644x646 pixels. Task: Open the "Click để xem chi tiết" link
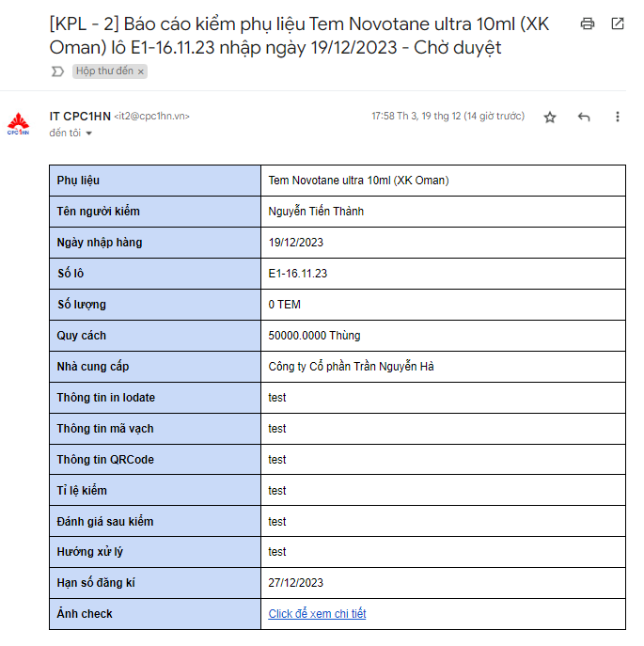[x=317, y=614]
